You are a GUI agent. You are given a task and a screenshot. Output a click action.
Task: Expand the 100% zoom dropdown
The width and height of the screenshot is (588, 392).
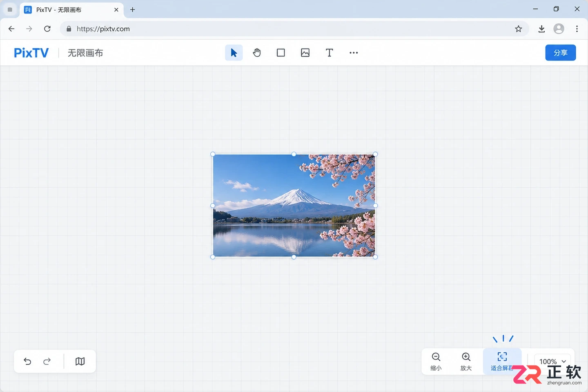click(552, 361)
